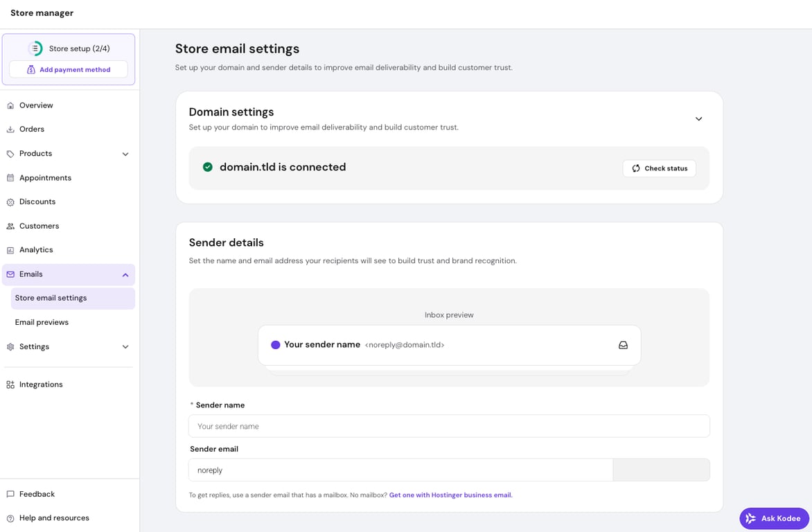Open Appointments in the sidebar
Screen dimensions: 812x532
pyautogui.click(x=69, y=177)
